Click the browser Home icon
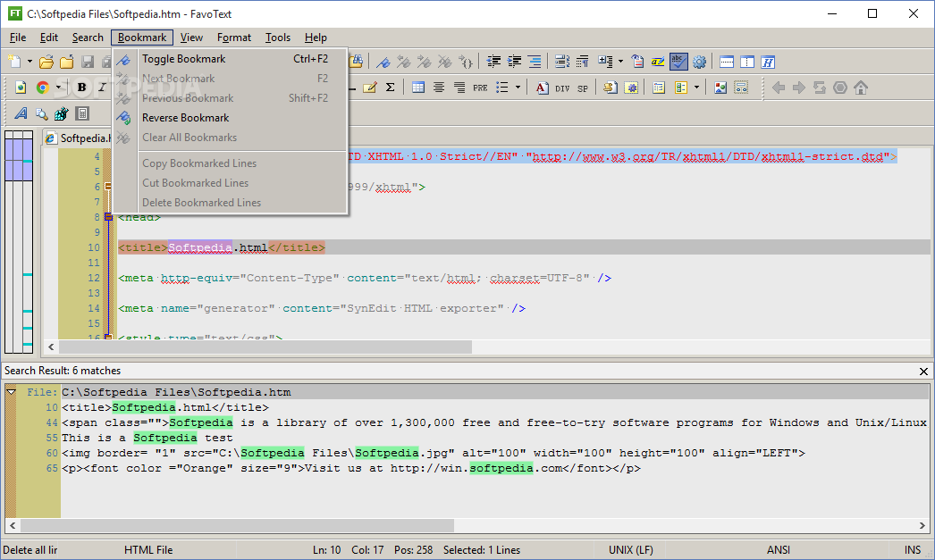Image resolution: width=935 pixels, height=560 pixels. [x=861, y=88]
